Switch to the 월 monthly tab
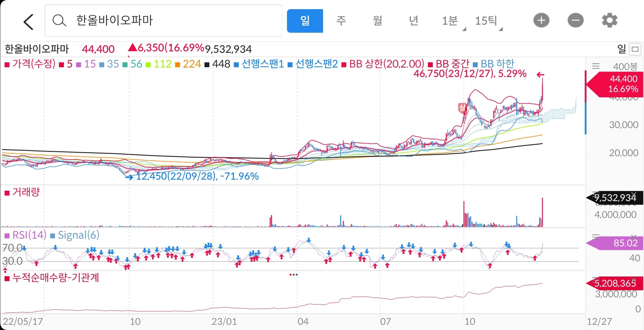This screenshot has height=330, width=644. 377,21
